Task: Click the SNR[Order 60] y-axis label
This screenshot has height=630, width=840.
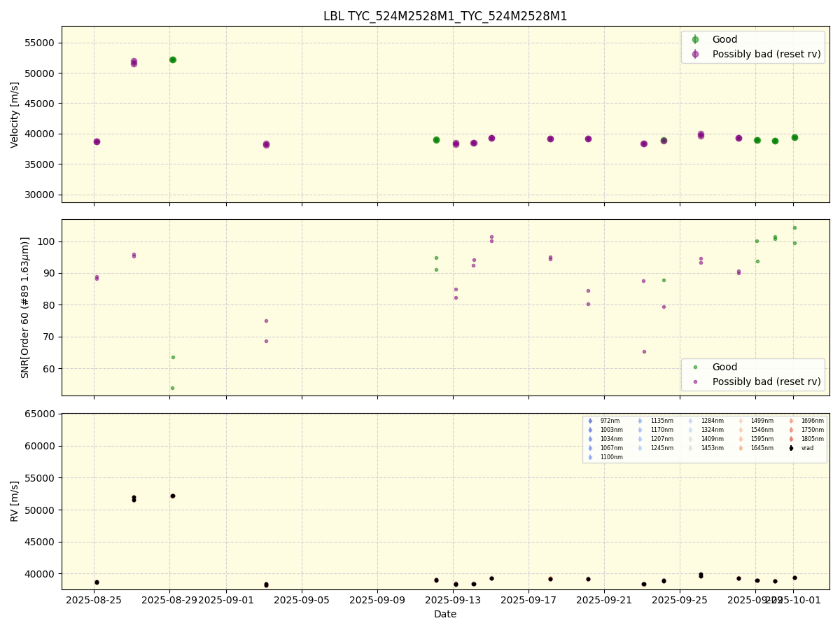Action: click(25, 307)
